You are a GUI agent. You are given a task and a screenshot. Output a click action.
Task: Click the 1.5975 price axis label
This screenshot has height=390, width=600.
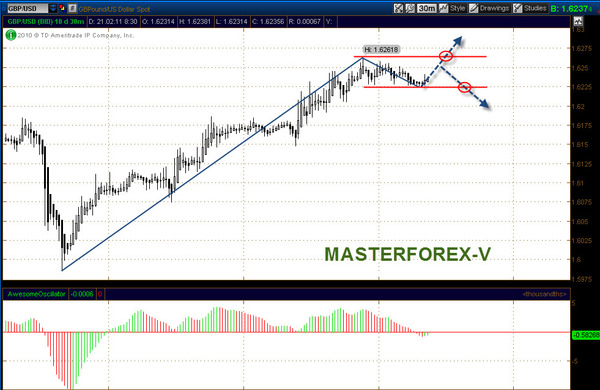click(582, 279)
